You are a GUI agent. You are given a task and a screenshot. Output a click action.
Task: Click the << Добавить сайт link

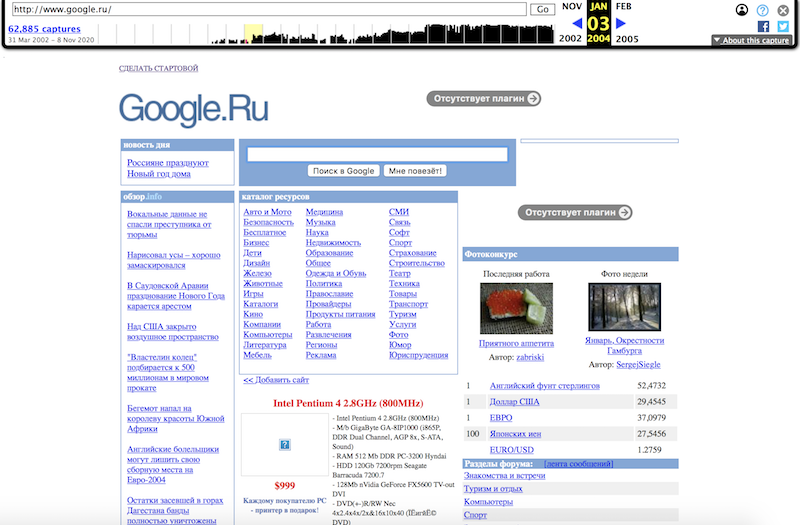276,380
